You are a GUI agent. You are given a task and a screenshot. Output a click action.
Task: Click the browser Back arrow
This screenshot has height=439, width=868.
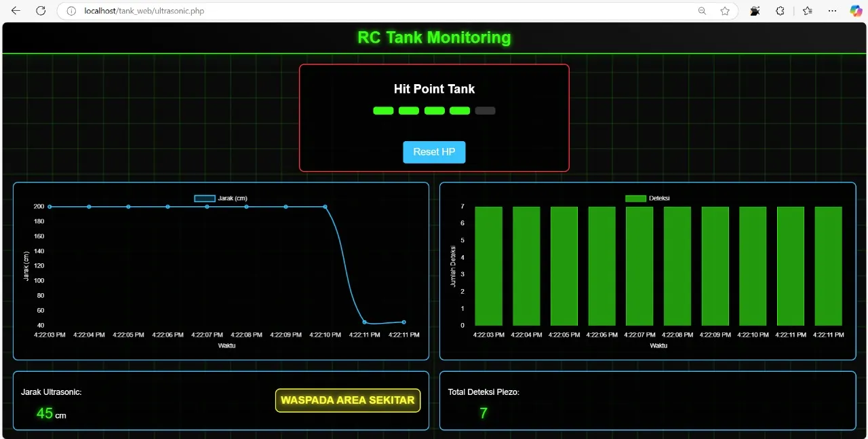click(16, 11)
